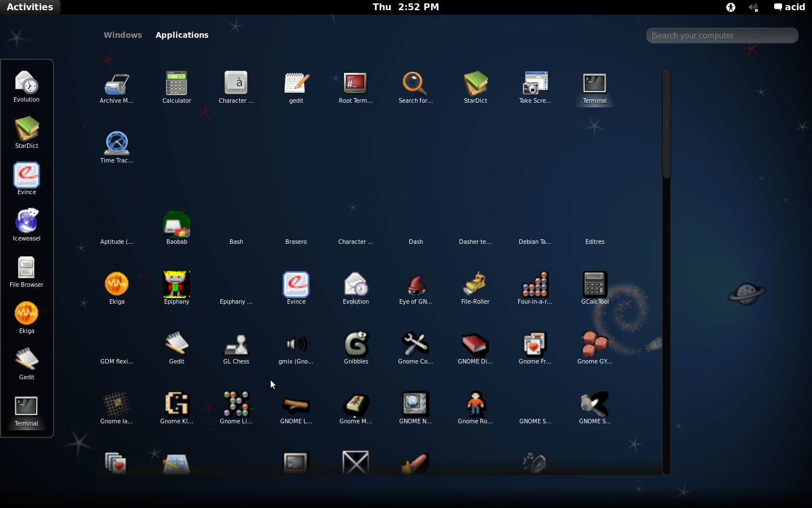Screen dimensions: 812x508
Task: Open the GDM flexi... entry
Action: 117,361
